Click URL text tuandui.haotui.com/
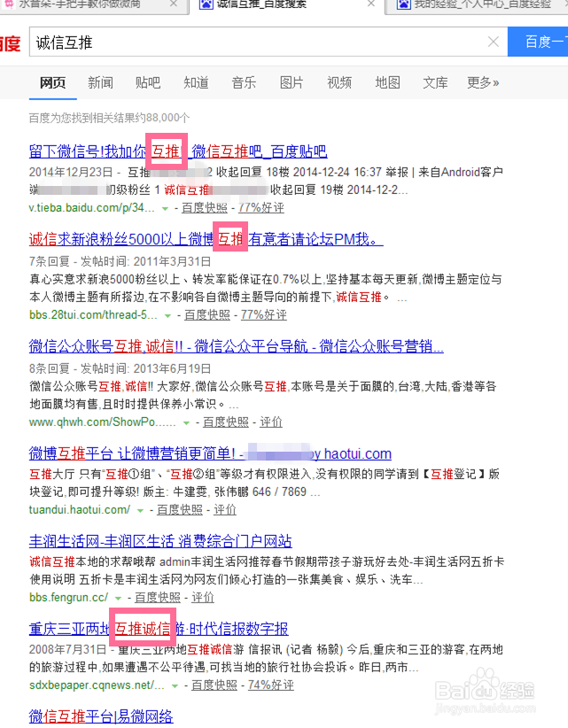This screenshot has height=728, width=568. [x=80, y=510]
